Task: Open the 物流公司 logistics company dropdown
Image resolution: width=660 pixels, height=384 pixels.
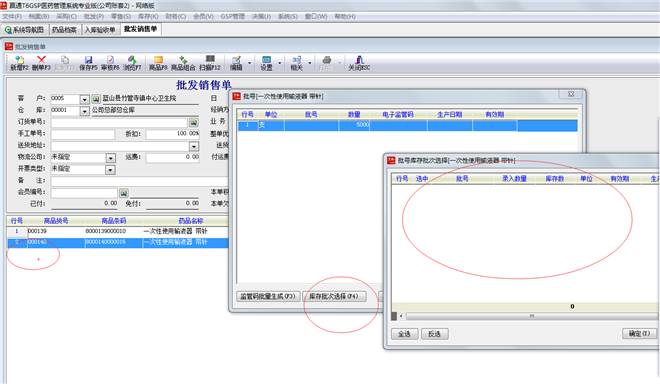Action: coord(110,157)
